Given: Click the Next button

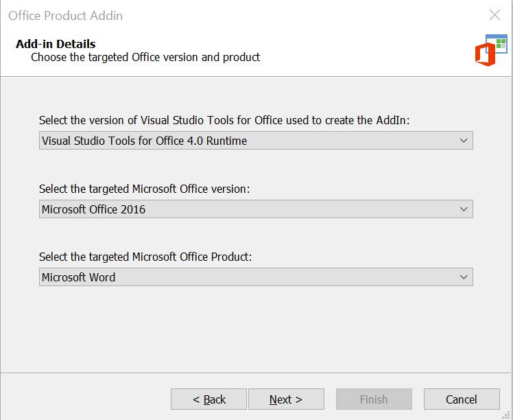Looking at the screenshot, I should [x=286, y=399].
